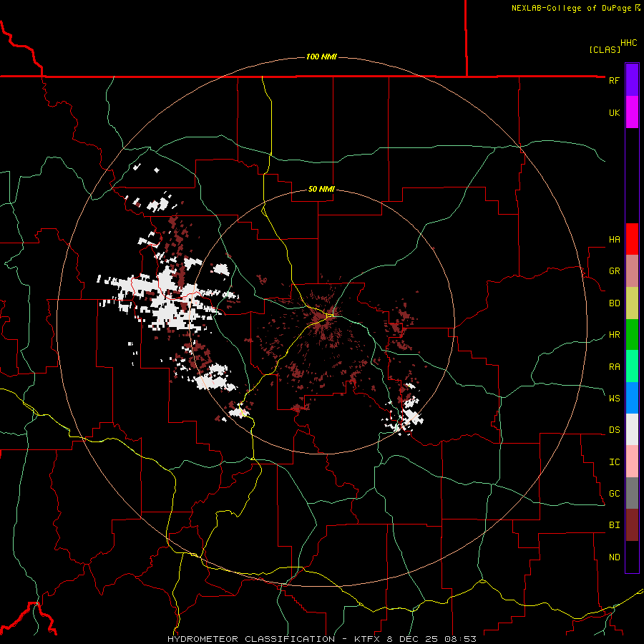Click the IC legend label
The image size is (644, 644).
(614, 462)
